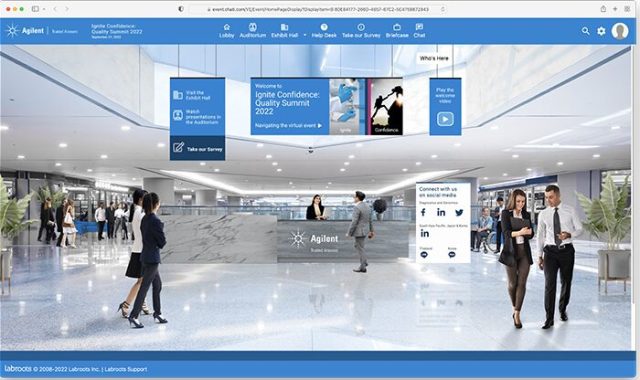This screenshot has width=640, height=380.
Task: Open the Help Desk nav item
Action: coord(324,31)
